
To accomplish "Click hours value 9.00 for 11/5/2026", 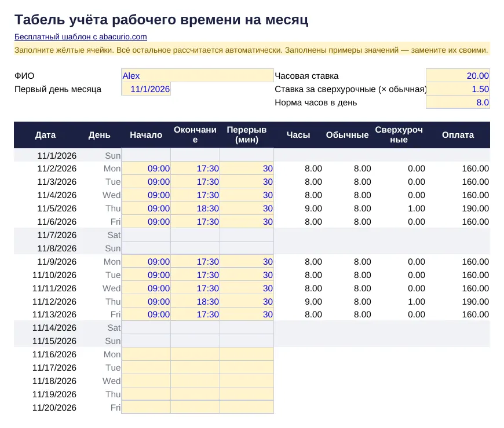I will point(313,208).
